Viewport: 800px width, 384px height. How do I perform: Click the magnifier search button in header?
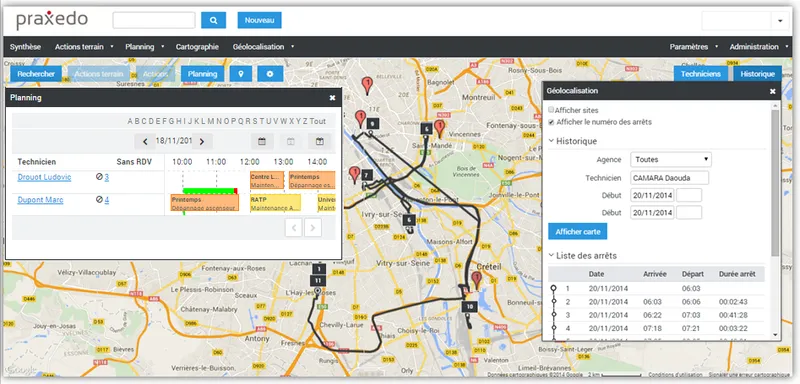(213, 20)
